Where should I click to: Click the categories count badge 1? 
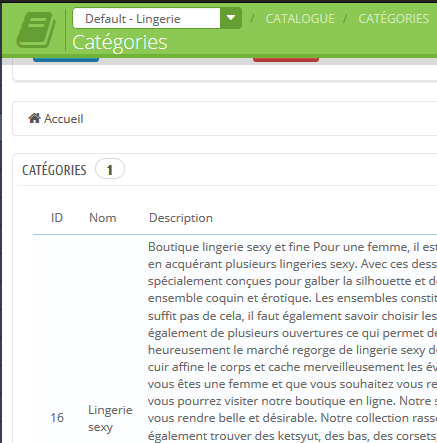110,170
